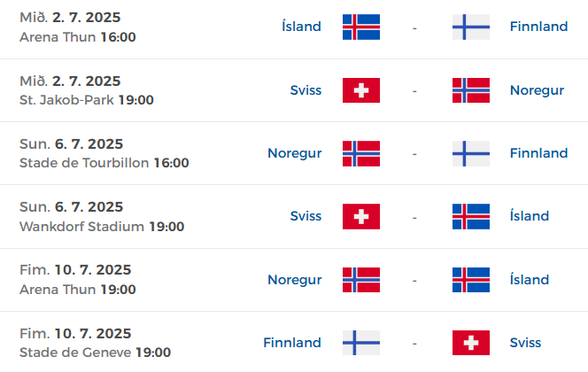The height and width of the screenshot is (372, 588).
Task: Open Finnland link in Stade de Geneve match
Action: [x=292, y=343]
